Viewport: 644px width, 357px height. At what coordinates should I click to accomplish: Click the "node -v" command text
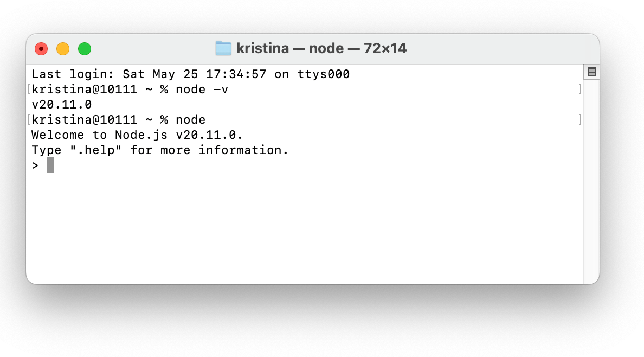(202, 90)
